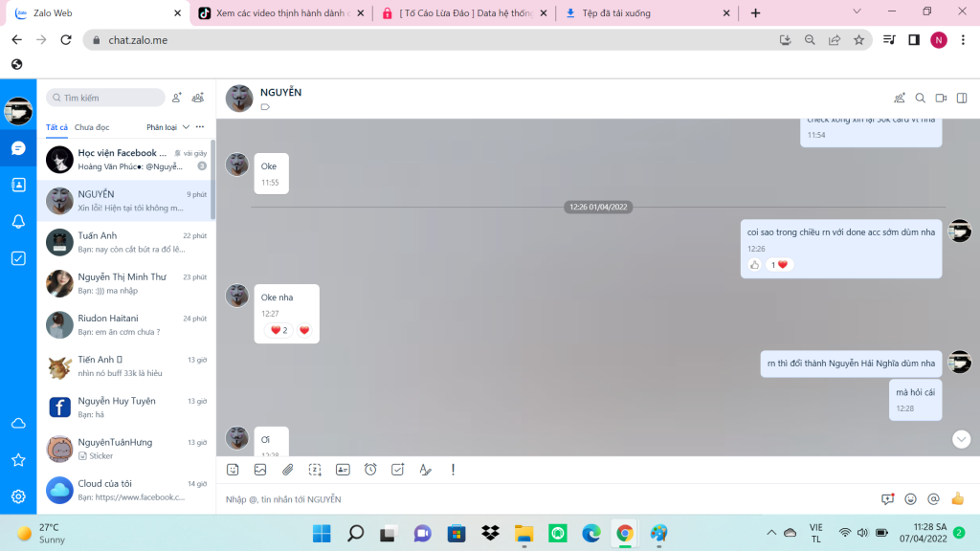This screenshot has width=980, height=551.
Task: Start a video call with NGUYỄN
Action: [x=941, y=98]
